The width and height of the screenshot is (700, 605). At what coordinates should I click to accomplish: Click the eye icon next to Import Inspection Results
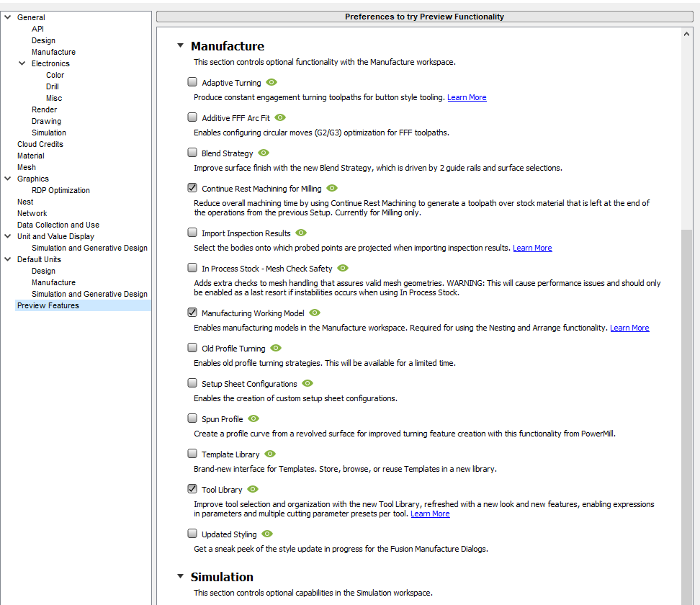click(301, 233)
